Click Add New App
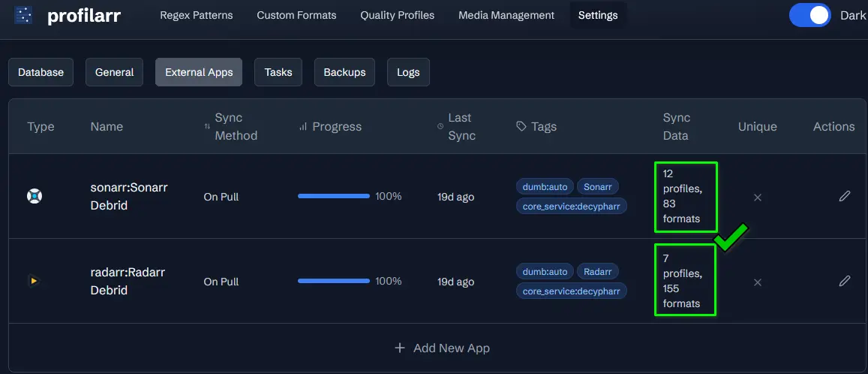Image resolution: width=868 pixels, height=374 pixels. (x=442, y=348)
